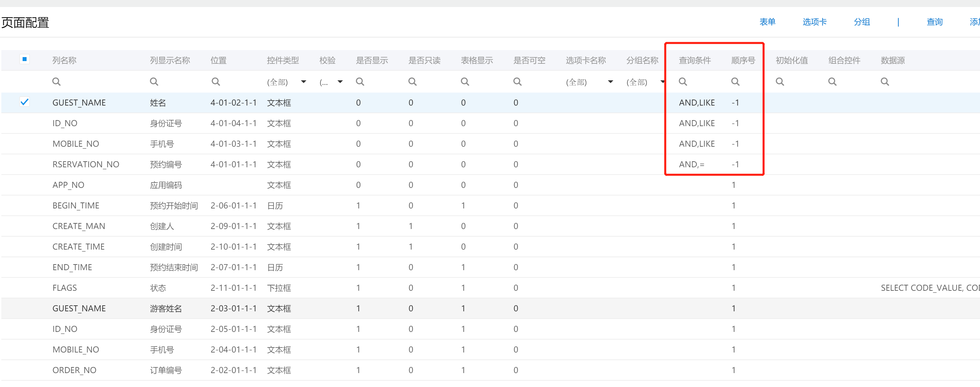Click the 分组 link
The height and width of the screenshot is (387, 980).
click(x=862, y=22)
